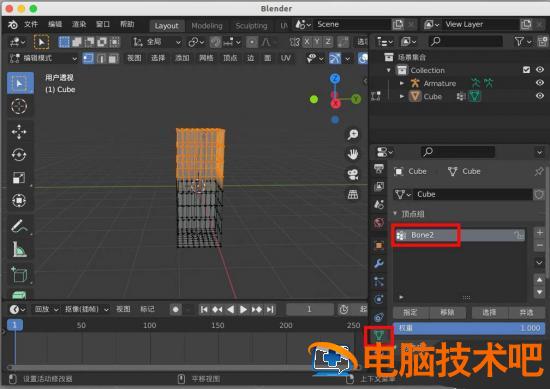Open the File menu
The height and width of the screenshot is (389, 550).
[31, 24]
